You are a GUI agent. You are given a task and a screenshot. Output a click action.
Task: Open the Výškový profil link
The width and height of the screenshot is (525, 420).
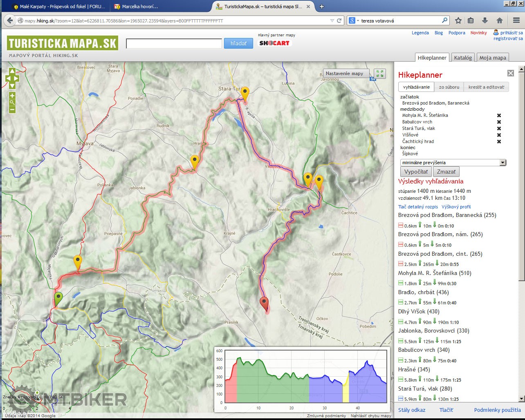point(456,207)
